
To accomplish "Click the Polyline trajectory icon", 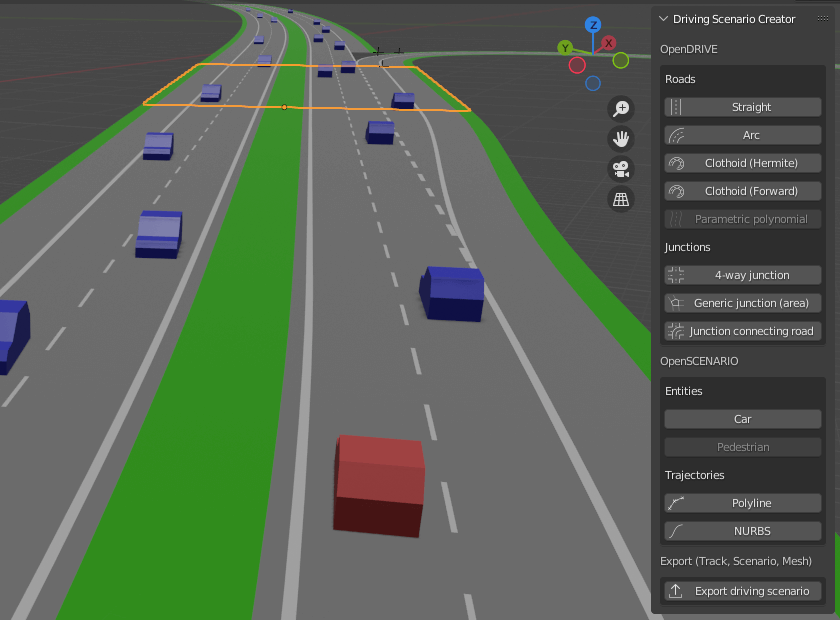I will 676,503.
